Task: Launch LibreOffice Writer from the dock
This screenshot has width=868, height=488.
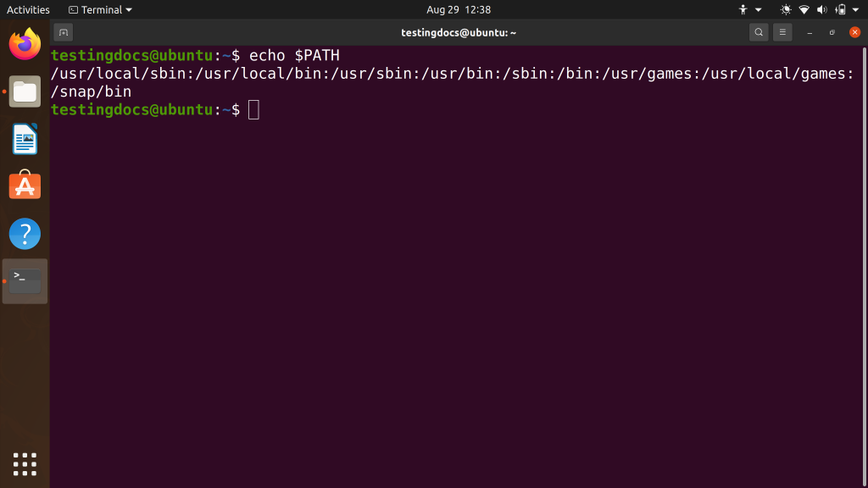Action: pyautogui.click(x=25, y=138)
